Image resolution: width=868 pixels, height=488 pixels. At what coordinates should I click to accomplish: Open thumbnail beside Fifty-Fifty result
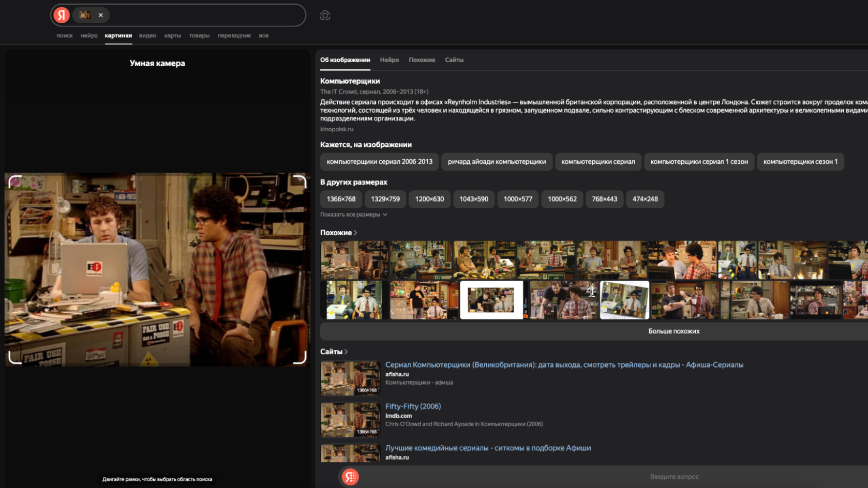click(350, 420)
